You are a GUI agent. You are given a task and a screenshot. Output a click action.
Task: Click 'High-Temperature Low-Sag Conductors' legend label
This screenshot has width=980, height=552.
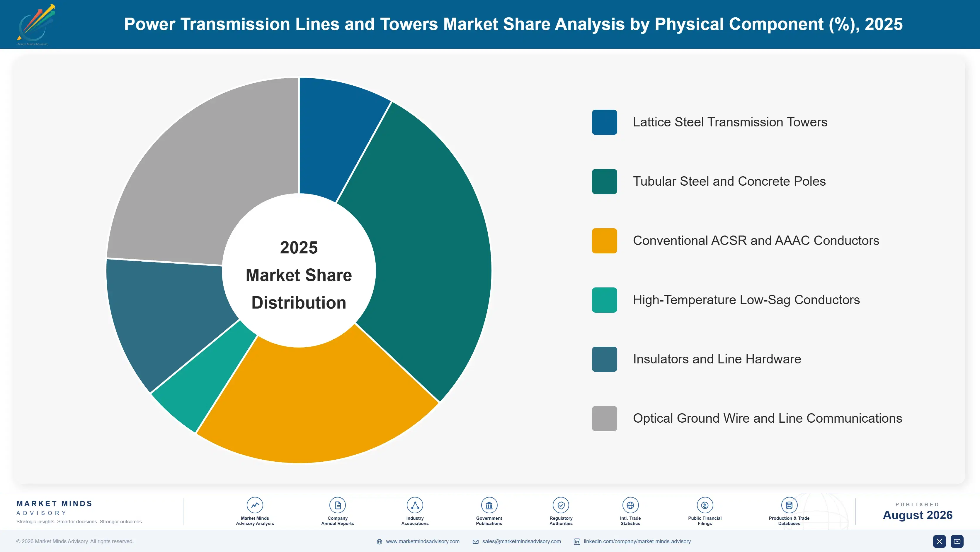(746, 300)
